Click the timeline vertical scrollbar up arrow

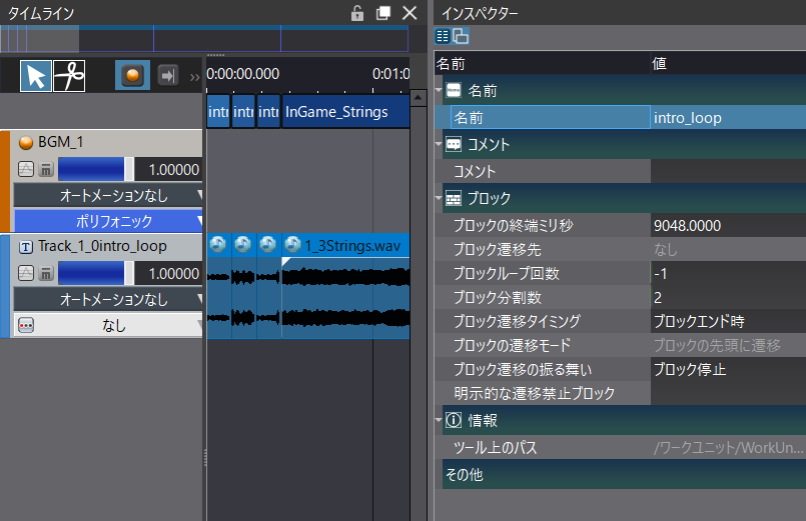pos(418,98)
